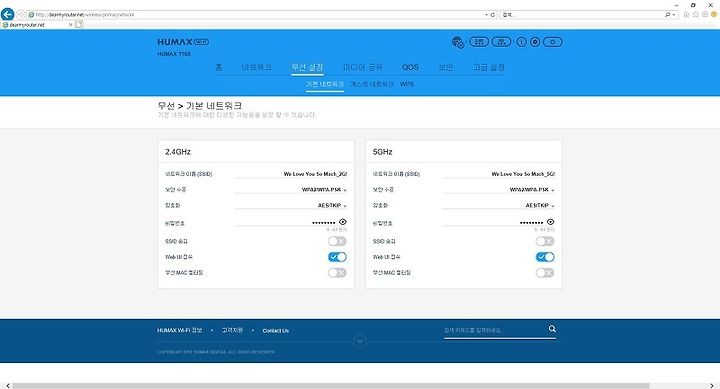Image resolution: width=720 pixels, height=389 pixels.
Task: Select the 무선 설정 menu
Action: pyautogui.click(x=307, y=67)
